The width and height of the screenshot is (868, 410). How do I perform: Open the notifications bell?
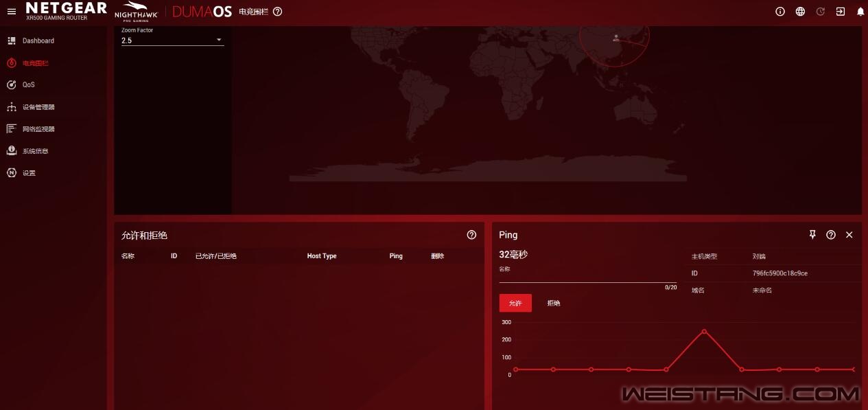pyautogui.click(x=860, y=12)
